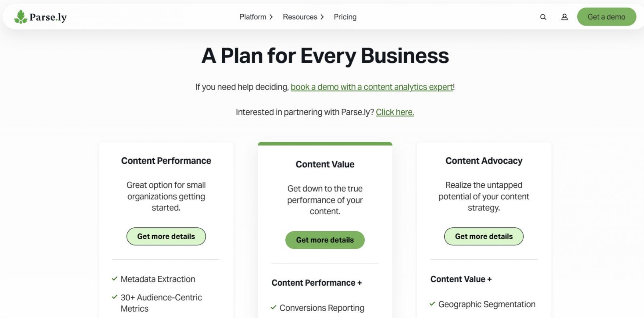Get more details for Content Value
644x318 pixels.
pyautogui.click(x=325, y=240)
